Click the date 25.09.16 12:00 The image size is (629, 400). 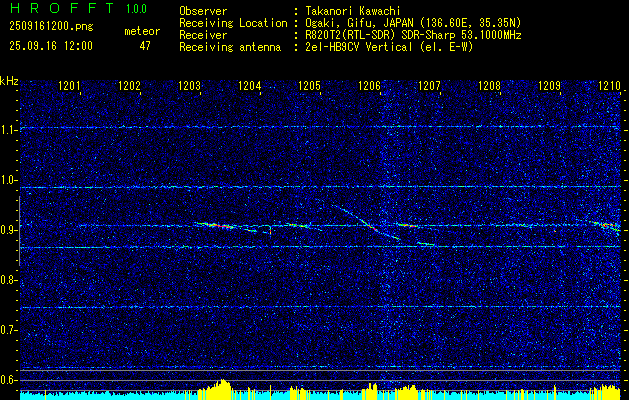click(x=51, y=46)
